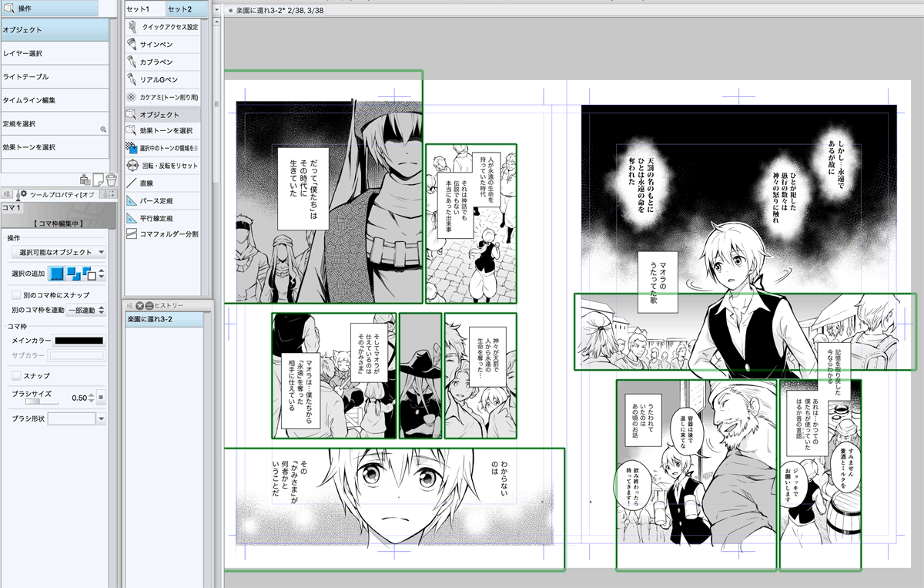Select add-to-selection mode icon
The height and width of the screenshot is (588, 924).
coord(74,274)
